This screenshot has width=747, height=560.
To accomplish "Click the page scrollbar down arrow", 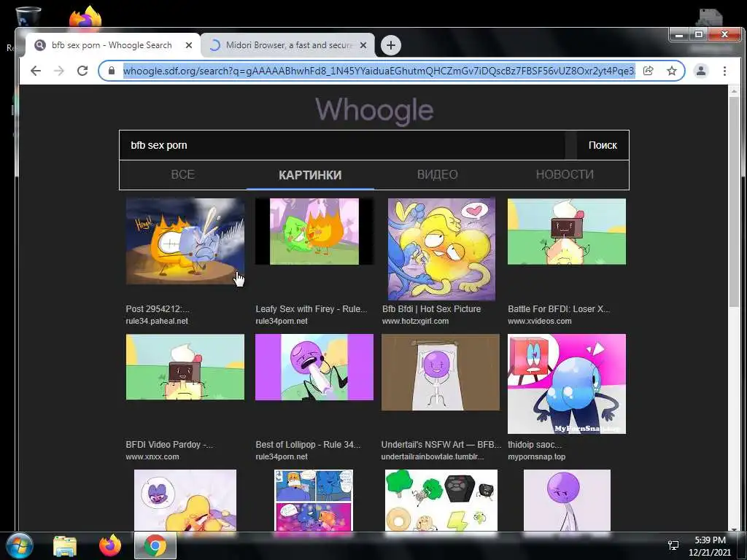I will click(x=734, y=529).
